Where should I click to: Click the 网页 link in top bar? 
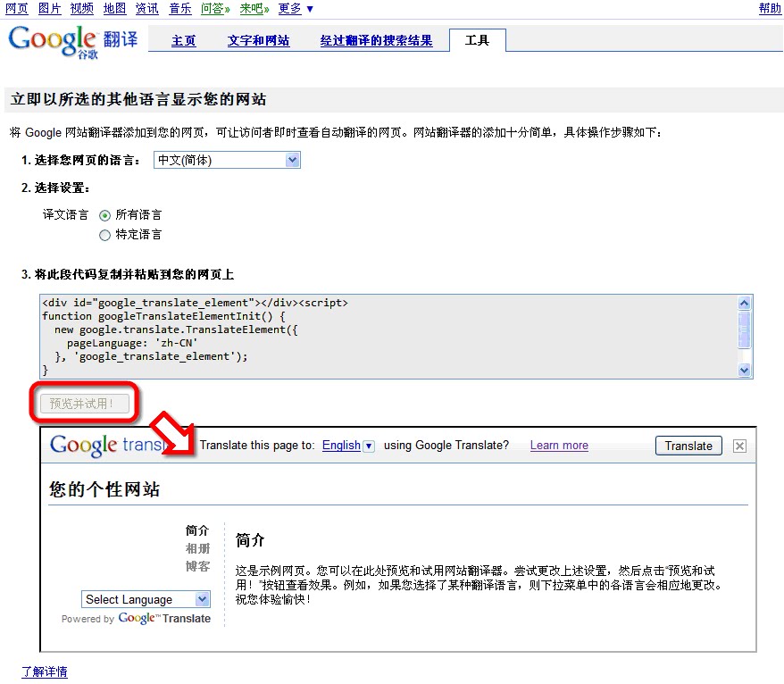click(16, 9)
